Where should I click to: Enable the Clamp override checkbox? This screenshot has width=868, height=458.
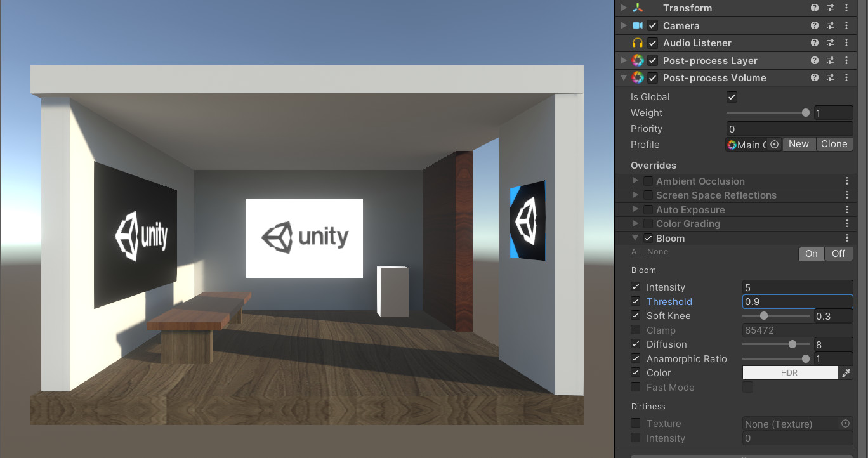click(636, 330)
